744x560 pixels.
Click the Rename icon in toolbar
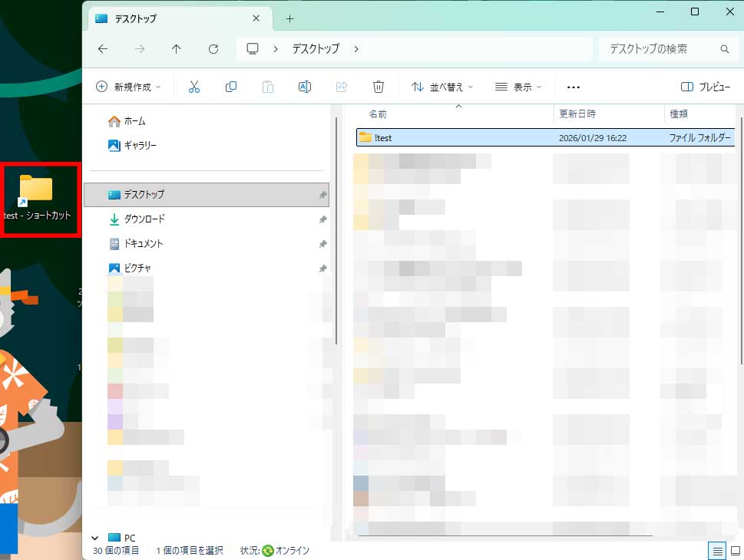[x=304, y=87]
